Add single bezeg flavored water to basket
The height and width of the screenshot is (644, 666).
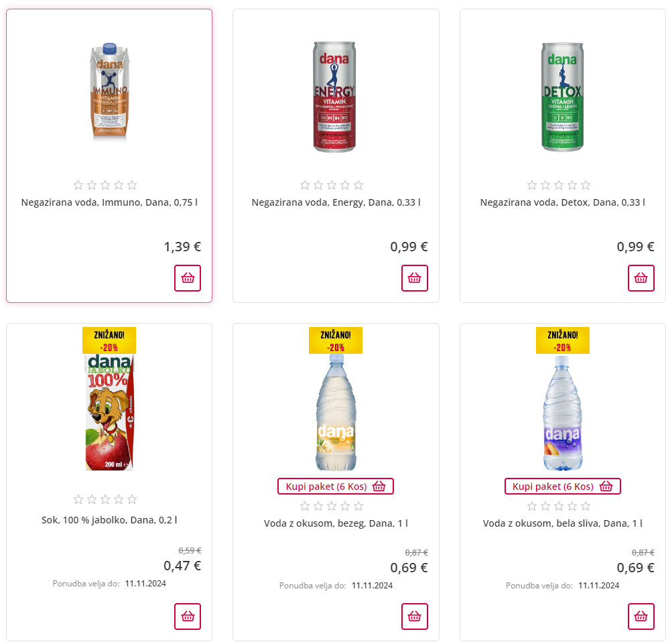(x=414, y=616)
